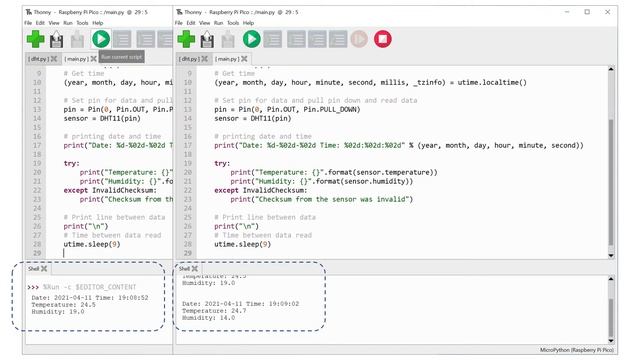Click the shell scrollbar thumb in right window
This screenshot has width=640, height=360.
tap(611, 317)
